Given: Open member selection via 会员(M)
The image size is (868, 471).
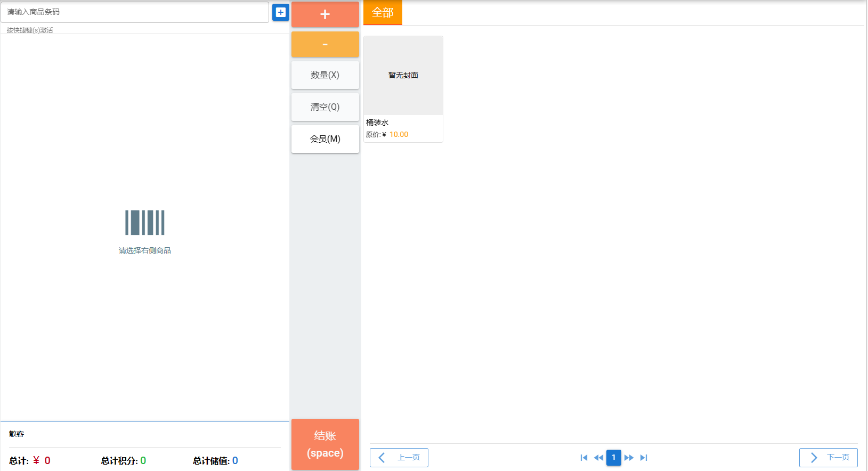Looking at the screenshot, I should tap(325, 139).
